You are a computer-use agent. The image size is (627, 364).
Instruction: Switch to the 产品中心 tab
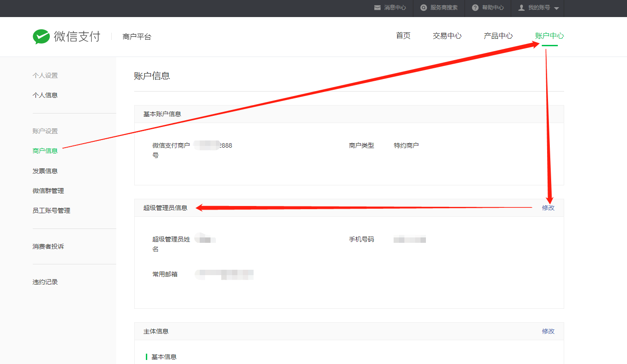[498, 36]
